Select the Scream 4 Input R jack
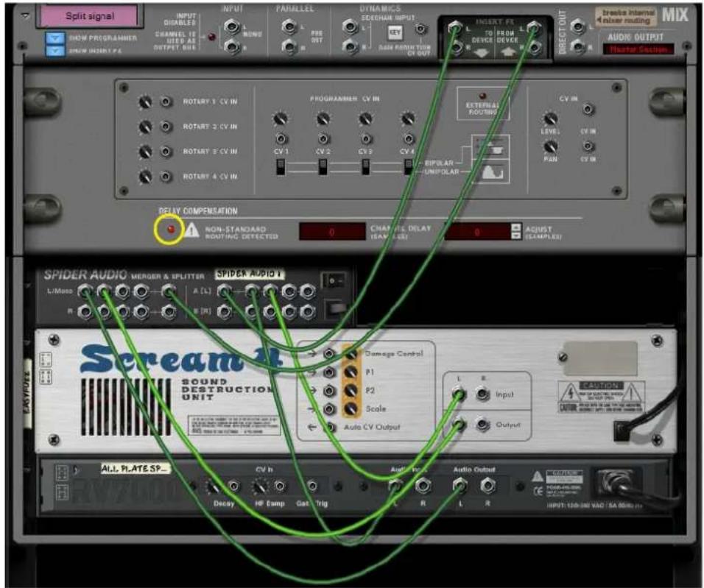The height and width of the screenshot is (588, 704). coord(482,394)
